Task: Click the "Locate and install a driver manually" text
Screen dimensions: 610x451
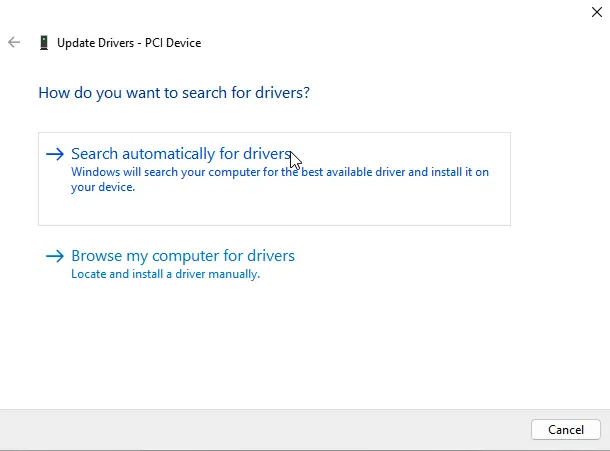Action: pos(165,274)
